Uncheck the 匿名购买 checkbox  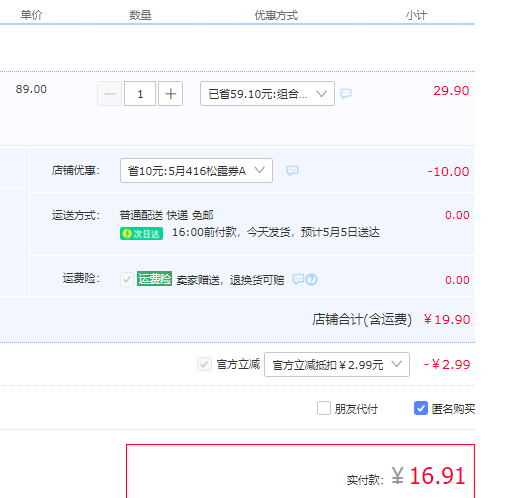tap(421, 408)
